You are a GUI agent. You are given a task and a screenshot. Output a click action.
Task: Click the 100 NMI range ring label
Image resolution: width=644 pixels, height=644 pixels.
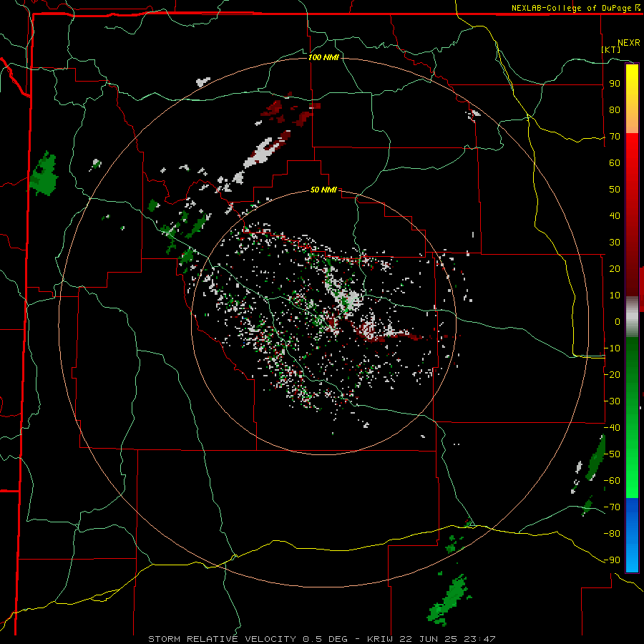323,57
